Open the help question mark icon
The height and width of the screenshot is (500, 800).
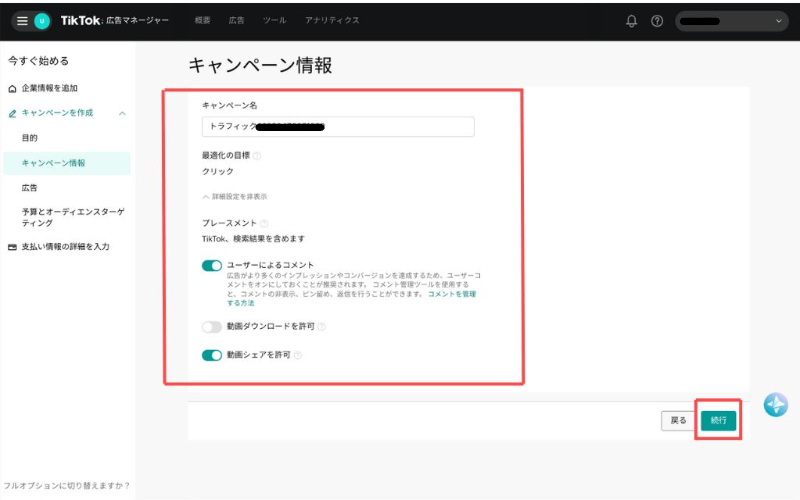point(657,21)
